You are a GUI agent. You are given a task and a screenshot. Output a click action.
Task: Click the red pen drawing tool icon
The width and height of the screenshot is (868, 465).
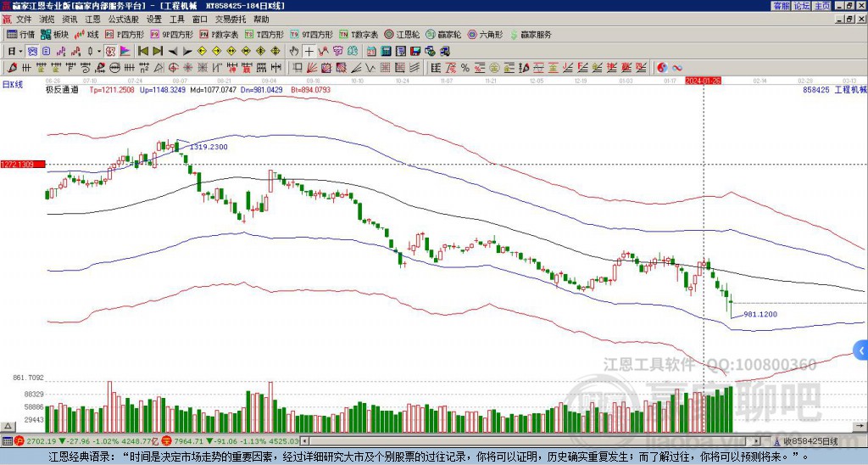(12, 68)
